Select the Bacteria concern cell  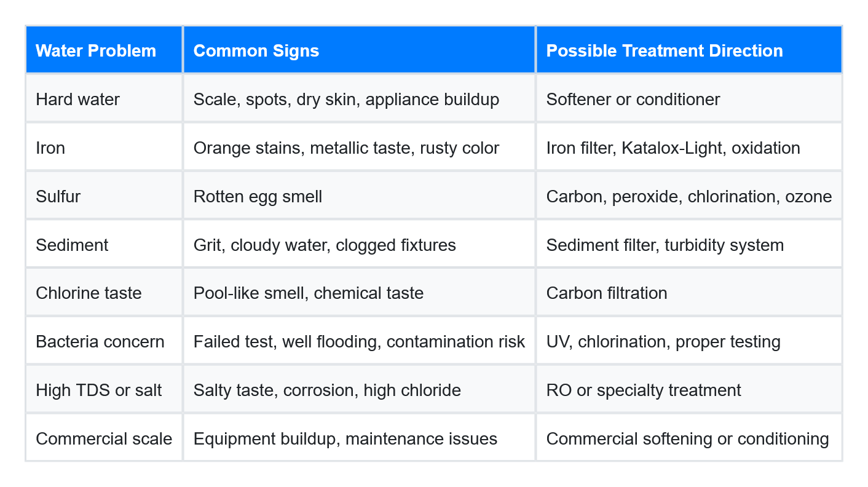(104, 341)
